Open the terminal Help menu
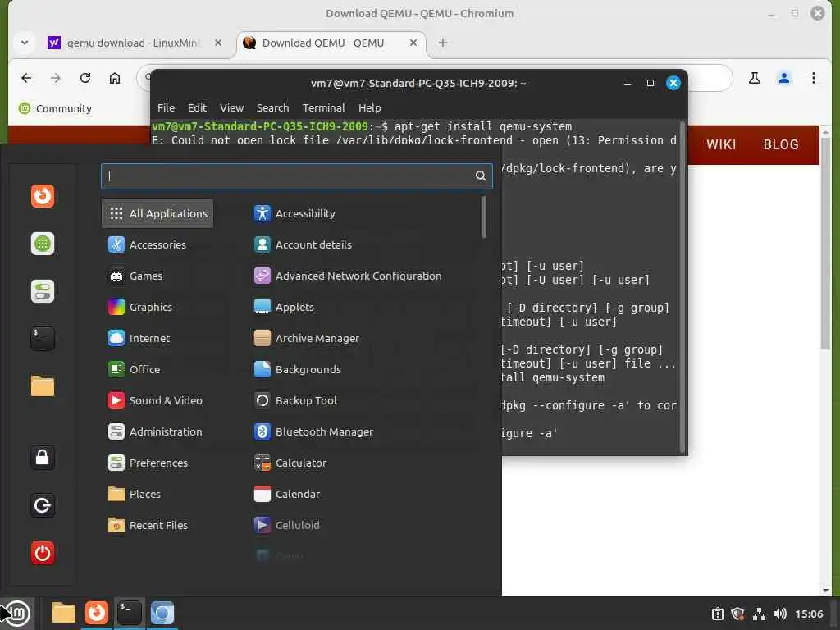Screen dimensions: 840x630 tap(370, 107)
